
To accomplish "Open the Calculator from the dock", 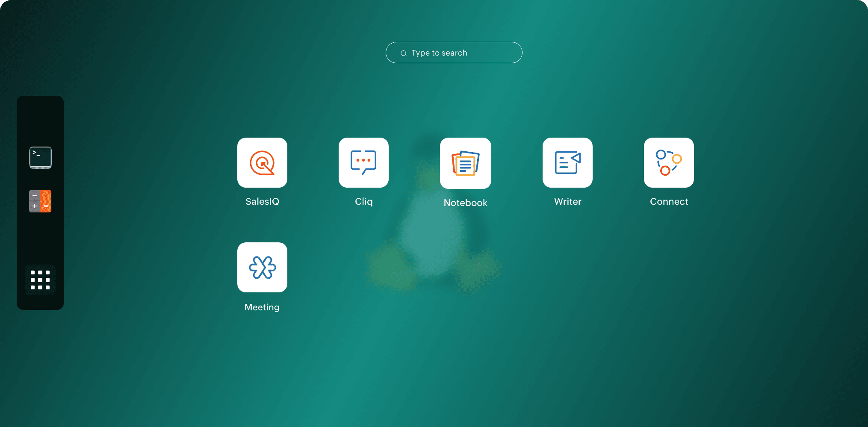I will pyautogui.click(x=40, y=201).
